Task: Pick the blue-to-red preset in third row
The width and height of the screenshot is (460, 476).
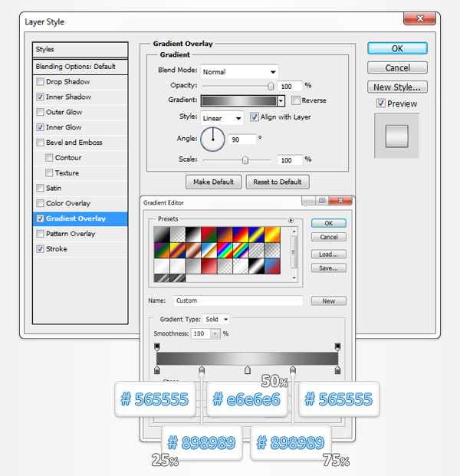Action: (272, 266)
